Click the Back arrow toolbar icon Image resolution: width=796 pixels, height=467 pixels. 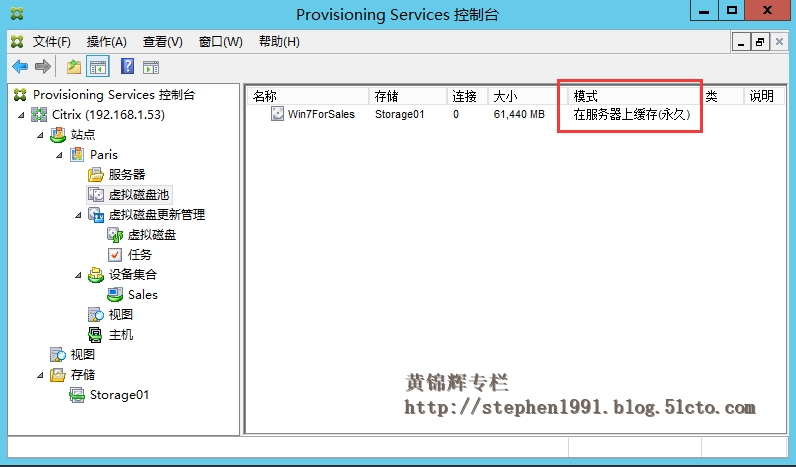(20, 66)
